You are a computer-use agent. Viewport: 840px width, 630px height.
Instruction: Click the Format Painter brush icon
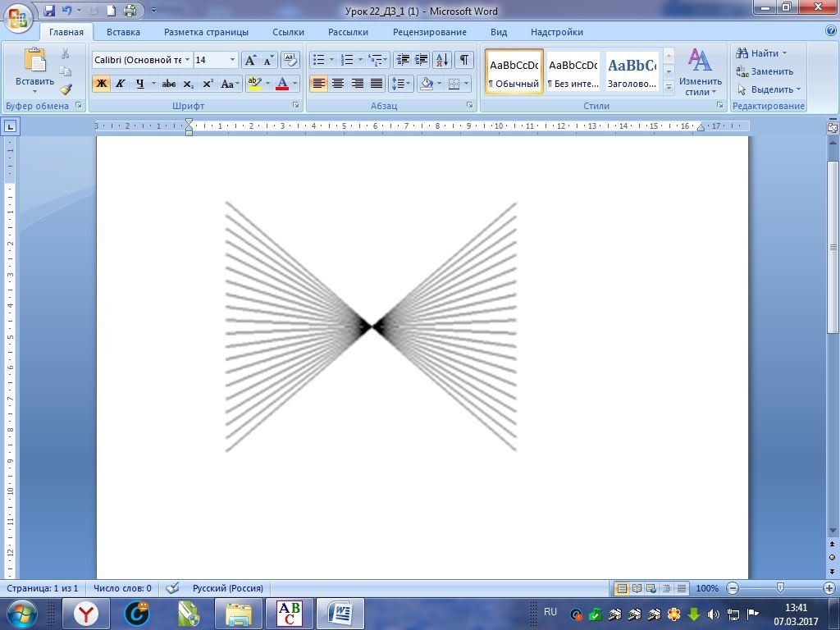click(66, 89)
